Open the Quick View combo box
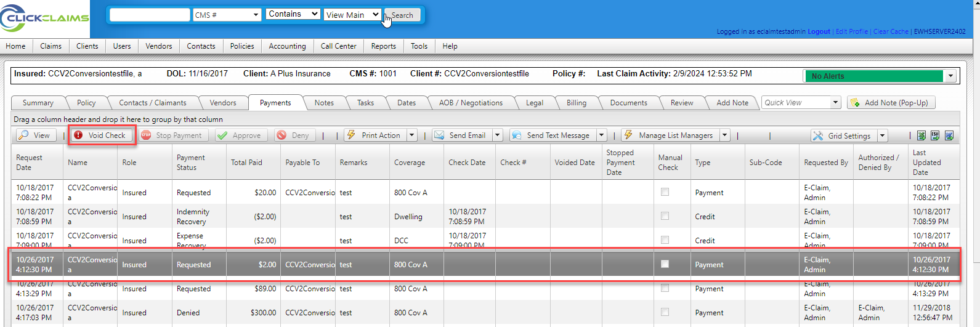Viewport: 980px width, 327px height. (x=801, y=103)
